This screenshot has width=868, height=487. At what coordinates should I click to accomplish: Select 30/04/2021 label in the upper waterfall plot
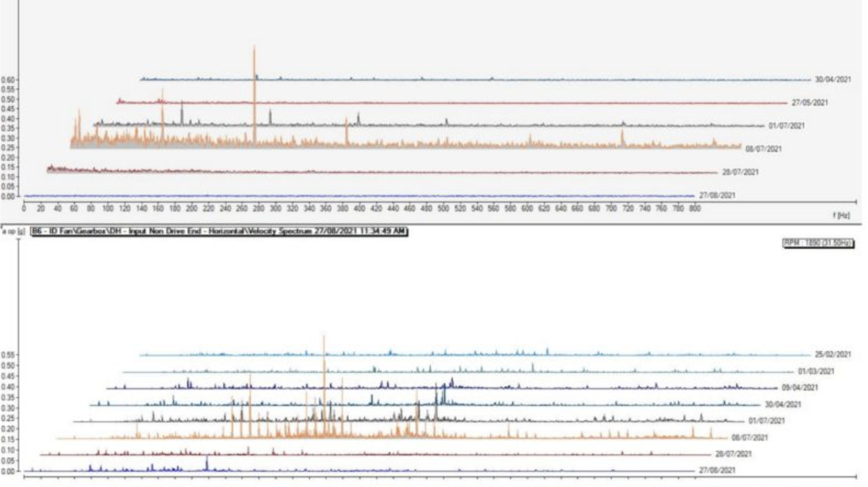833,79
